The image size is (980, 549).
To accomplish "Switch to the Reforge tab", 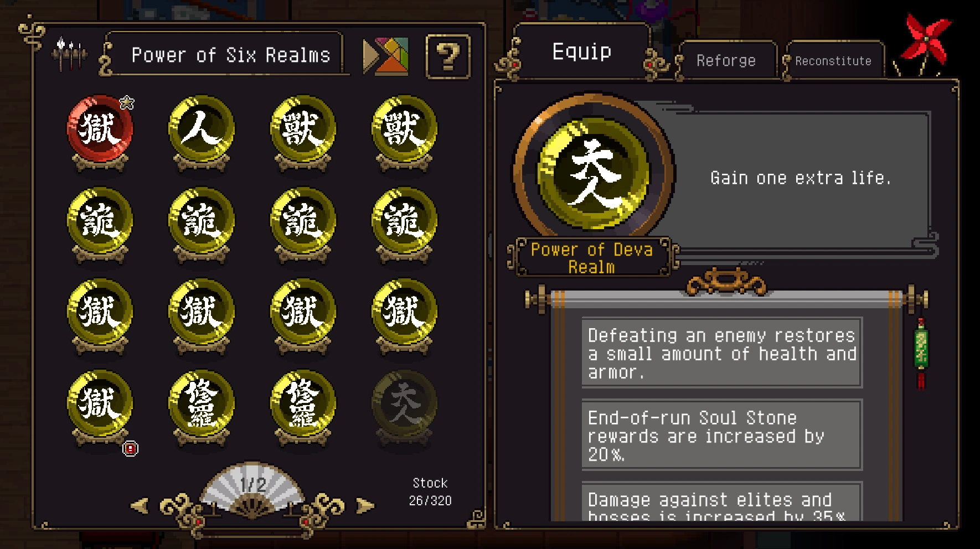I will tap(726, 60).
